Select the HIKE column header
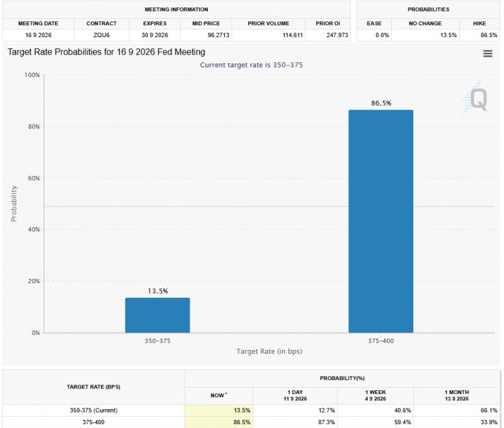This screenshot has width=504, height=428. pyautogui.click(x=479, y=23)
